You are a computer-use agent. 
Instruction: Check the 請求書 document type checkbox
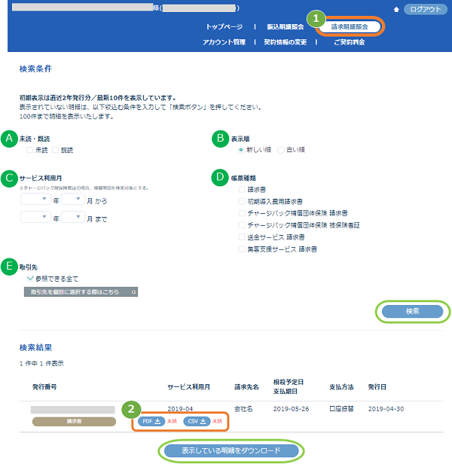[x=242, y=190]
